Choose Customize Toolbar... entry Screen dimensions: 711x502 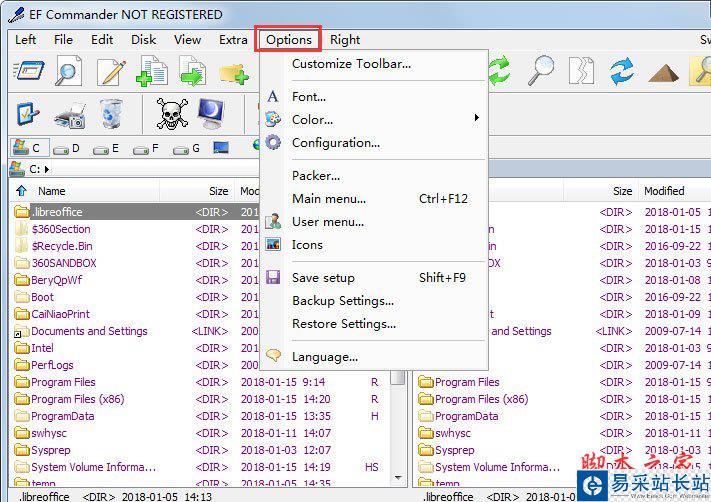[374, 64]
